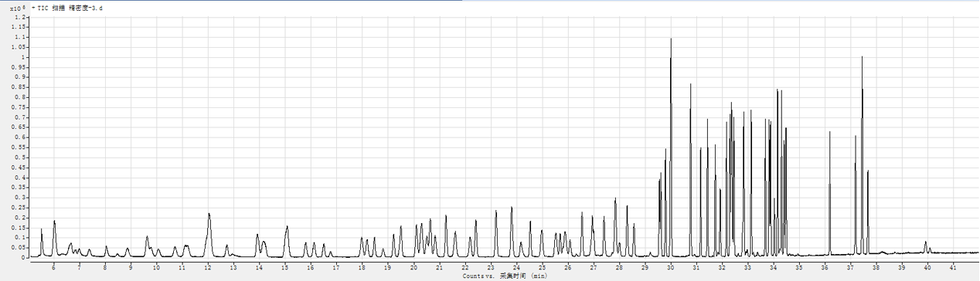This screenshot has height=281, width=980.
Task: Click the x-axis title Counts vs. acquisition time
Action: 505,276
